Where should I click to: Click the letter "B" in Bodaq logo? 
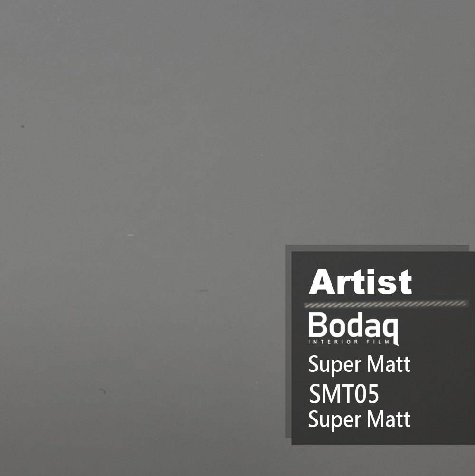(x=317, y=324)
